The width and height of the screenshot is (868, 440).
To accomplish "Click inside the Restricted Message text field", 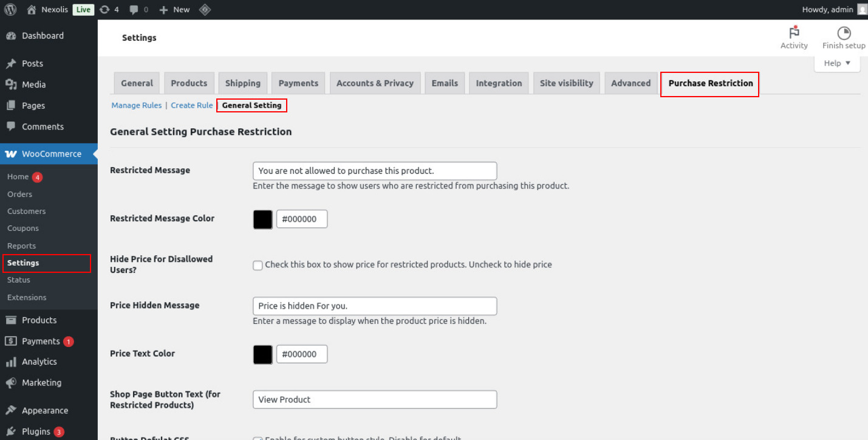I will click(374, 171).
